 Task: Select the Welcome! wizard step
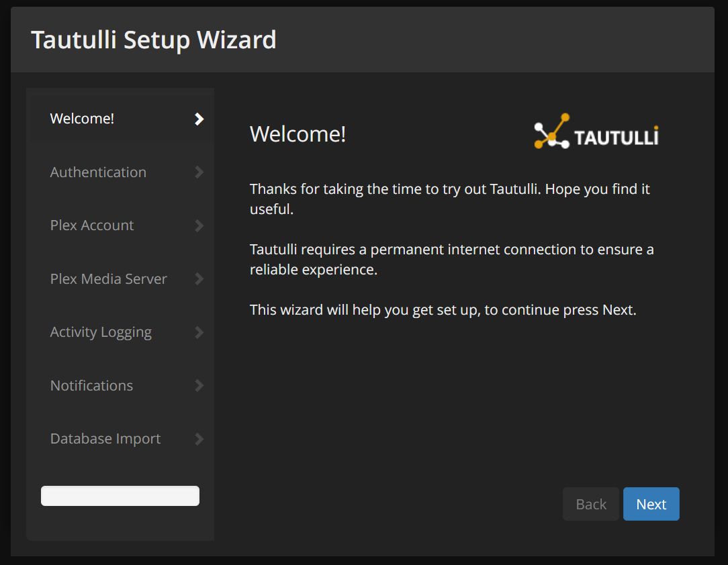pos(83,119)
